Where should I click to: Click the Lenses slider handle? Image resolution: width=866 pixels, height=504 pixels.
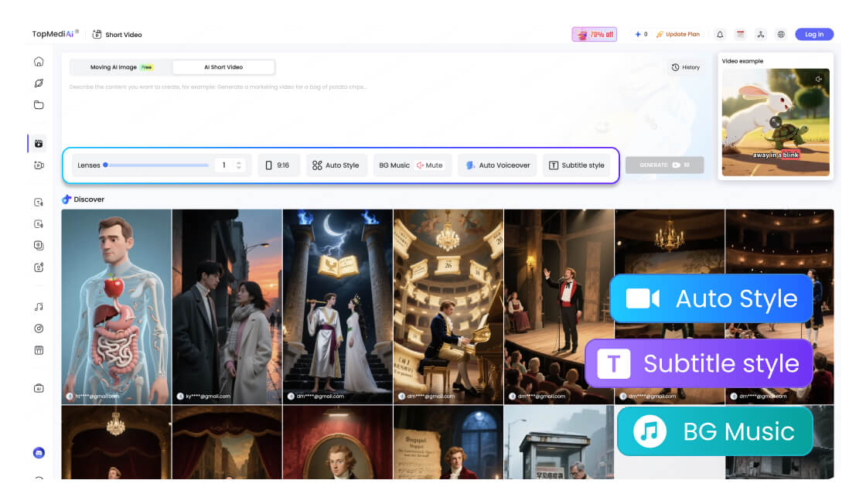pos(105,165)
